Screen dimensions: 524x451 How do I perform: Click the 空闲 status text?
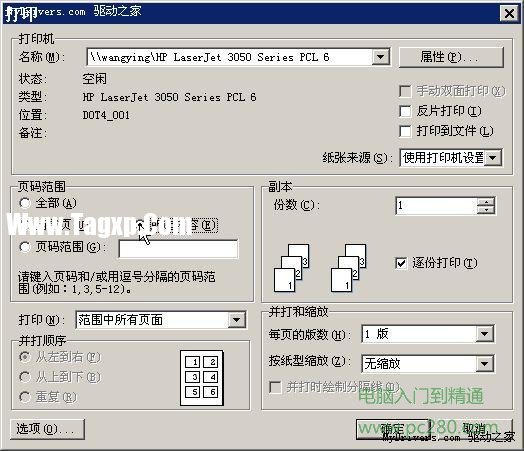pyautogui.click(x=94, y=79)
